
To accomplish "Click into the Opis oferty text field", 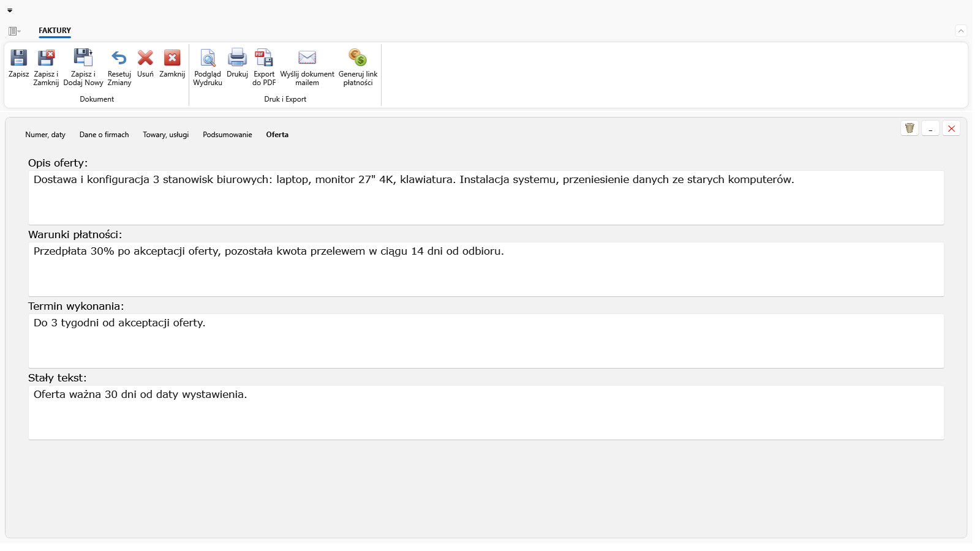I will click(486, 198).
